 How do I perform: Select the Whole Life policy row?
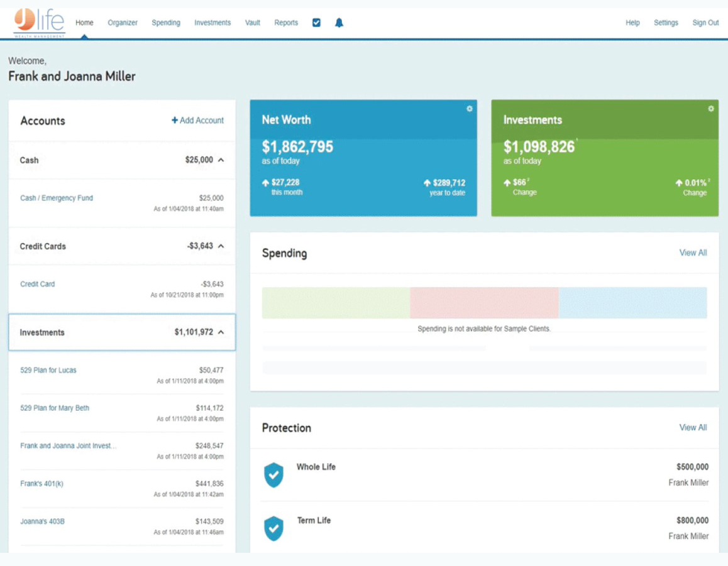pos(484,475)
